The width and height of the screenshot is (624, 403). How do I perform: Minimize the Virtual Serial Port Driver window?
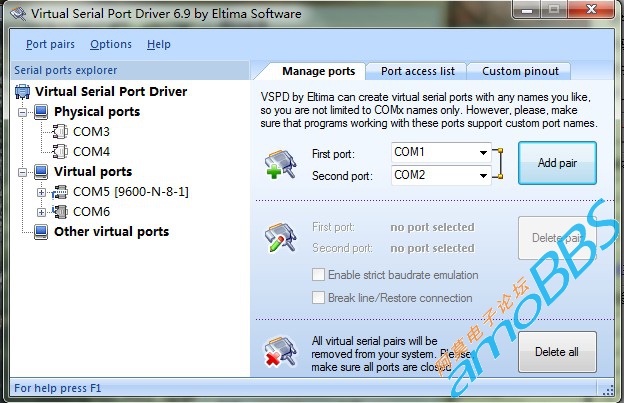coord(526,9)
